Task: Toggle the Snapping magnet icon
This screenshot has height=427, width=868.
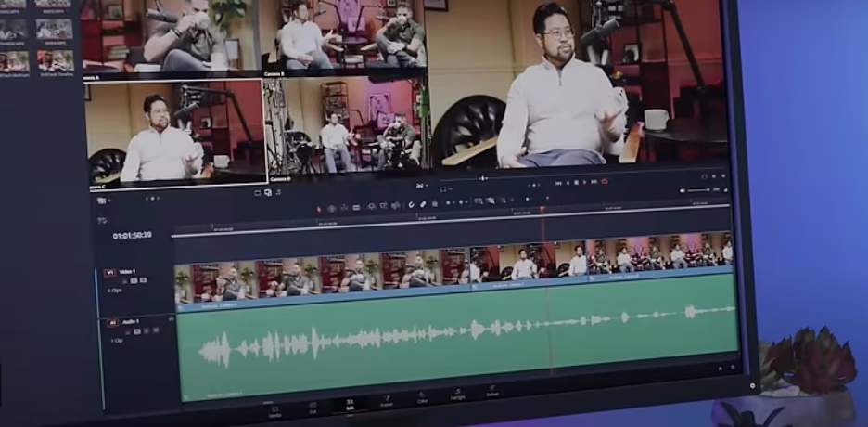Action: [412, 205]
